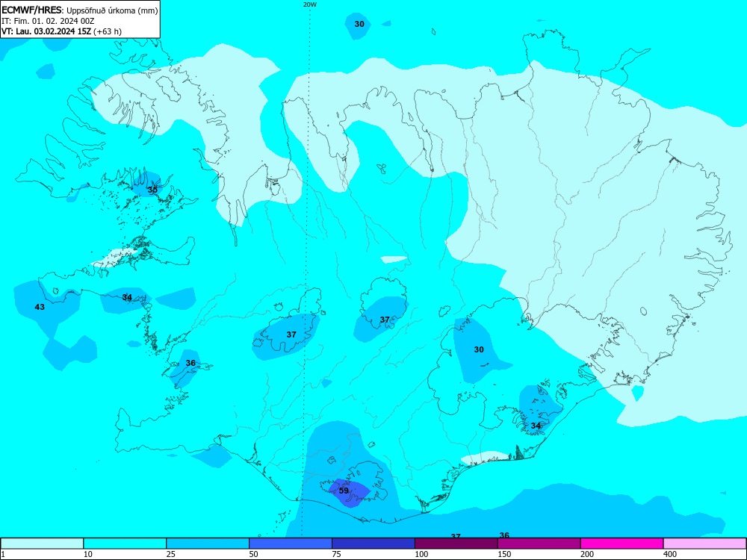Viewport: 747px width, 560px height.
Task: Click the "37" value on Langjökull glacier
Action: (x=291, y=335)
